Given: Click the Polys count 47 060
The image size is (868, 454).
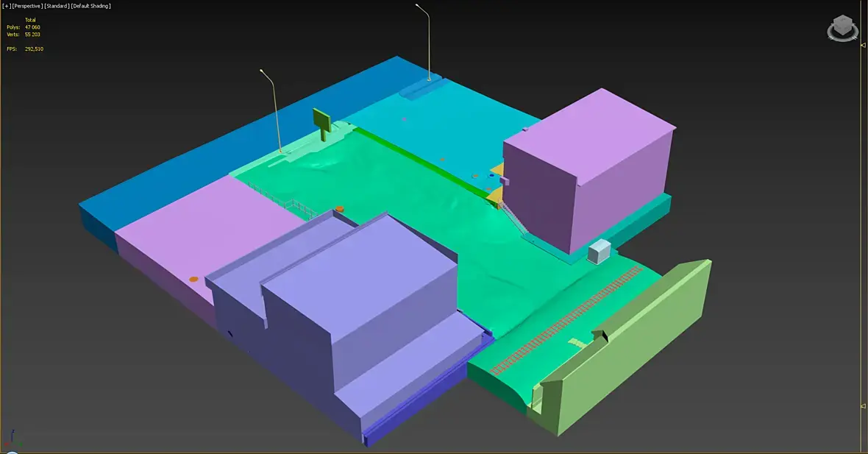Looking at the screenshot, I should [32, 27].
